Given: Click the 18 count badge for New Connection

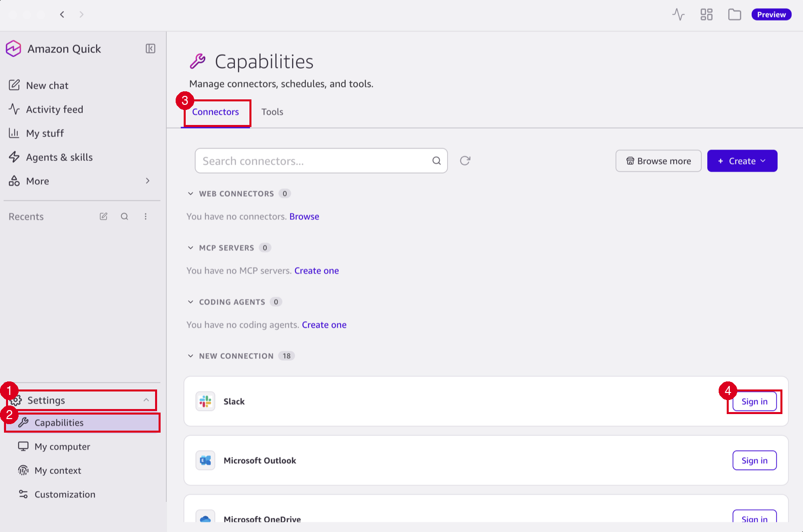Looking at the screenshot, I should (287, 356).
